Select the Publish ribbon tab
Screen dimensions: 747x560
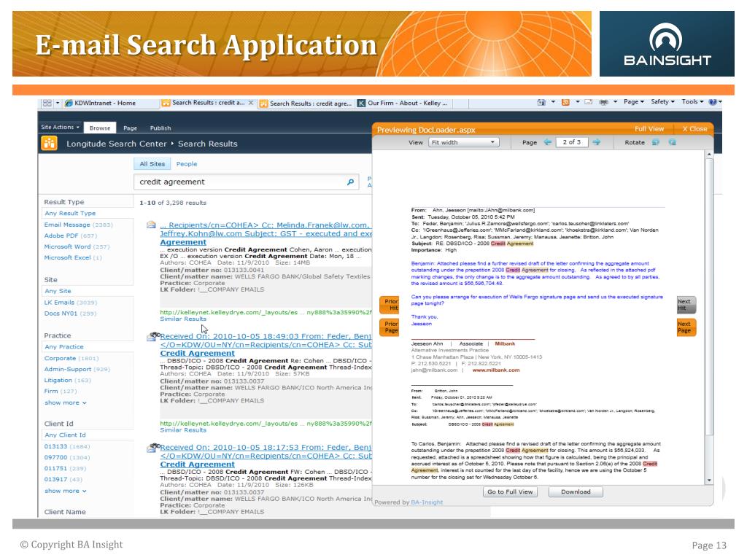[160, 128]
